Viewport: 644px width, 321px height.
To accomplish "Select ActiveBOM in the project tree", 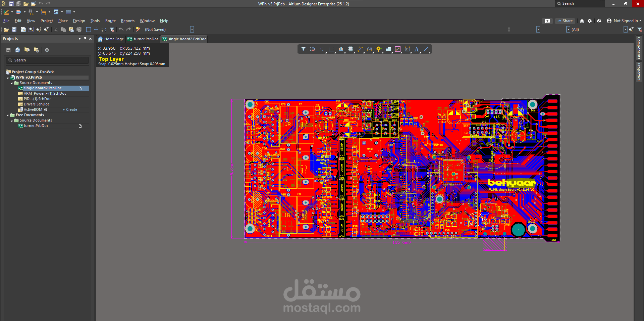I will pos(33,110).
